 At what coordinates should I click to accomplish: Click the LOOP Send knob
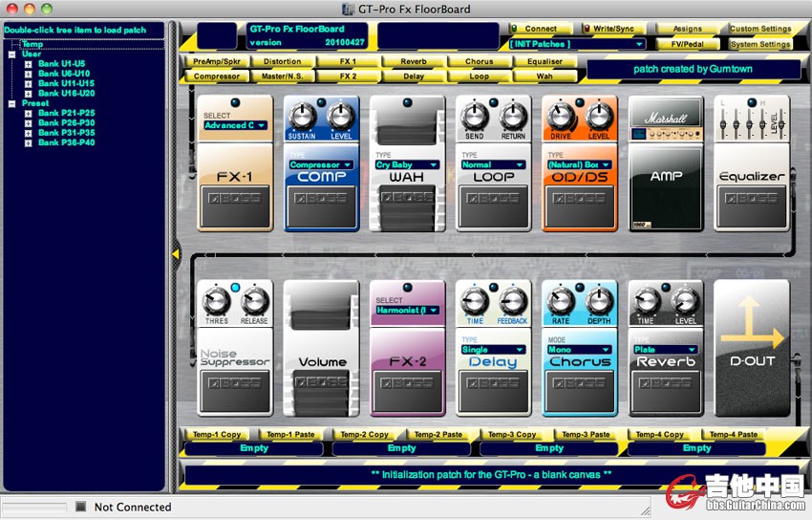point(475,116)
